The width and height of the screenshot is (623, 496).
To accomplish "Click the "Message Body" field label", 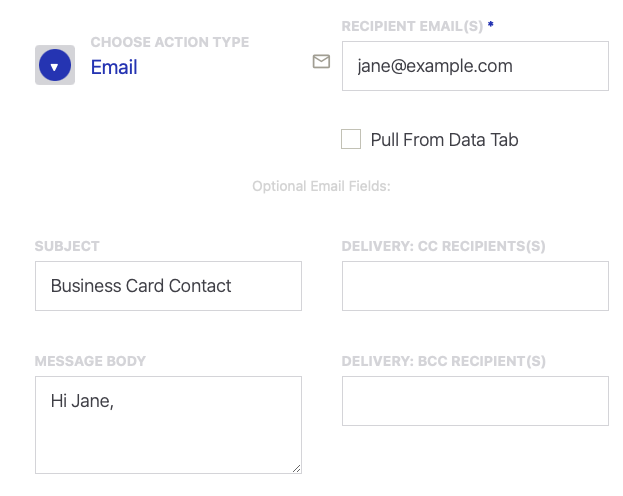I will coord(91,361).
